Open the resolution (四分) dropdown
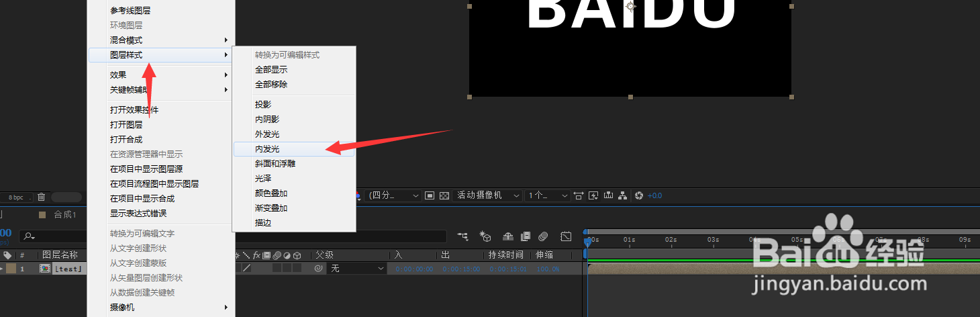This screenshot has width=980, height=317. coord(393,195)
